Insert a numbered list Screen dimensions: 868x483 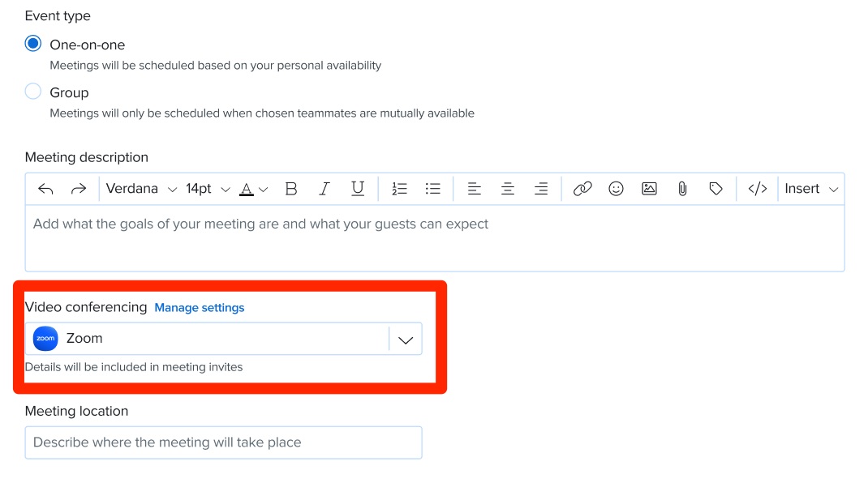point(399,189)
